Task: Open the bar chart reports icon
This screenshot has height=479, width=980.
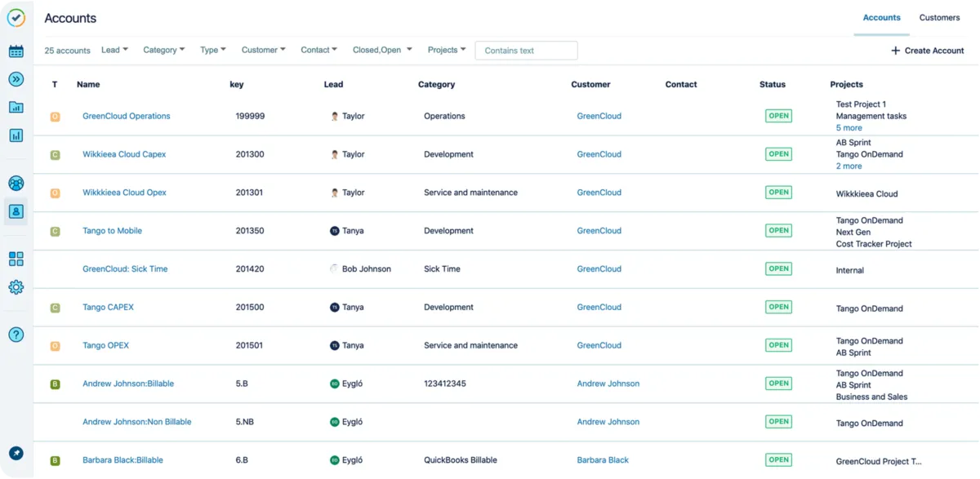Action: click(x=16, y=135)
